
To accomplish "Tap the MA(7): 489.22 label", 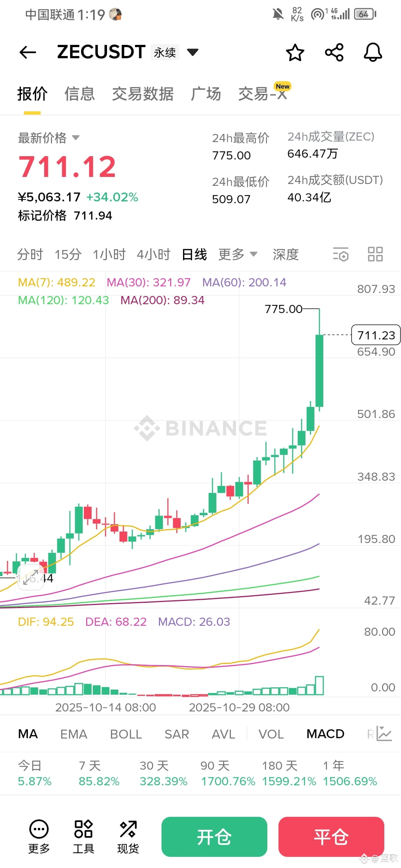I will 56,282.
